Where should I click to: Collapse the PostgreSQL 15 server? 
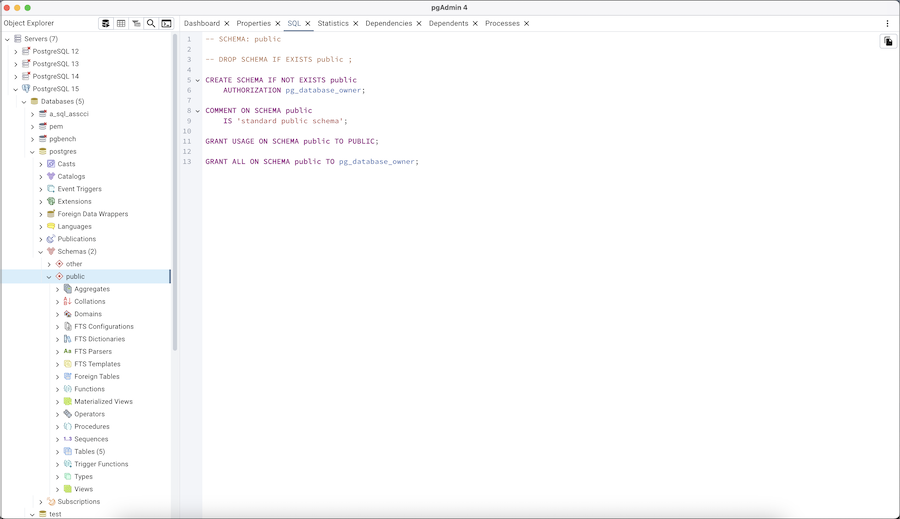pyautogui.click(x=16, y=89)
